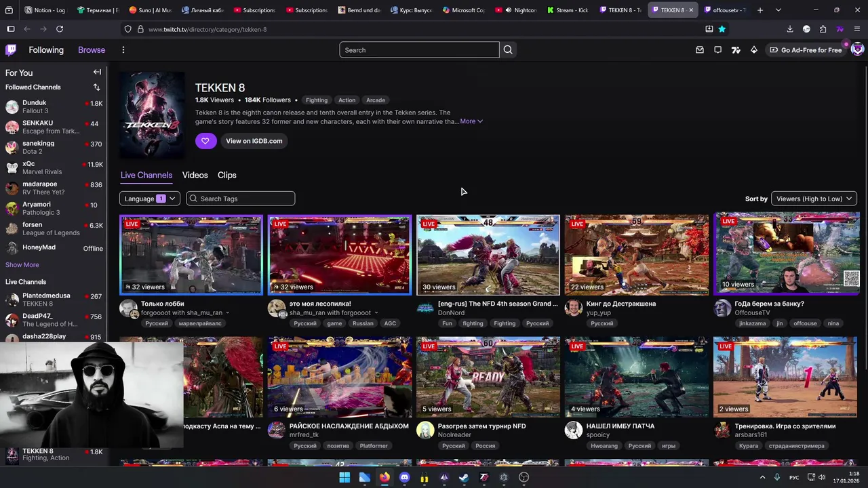Open OBS Studio from the taskbar
The width and height of the screenshot is (868, 488).
click(524, 477)
